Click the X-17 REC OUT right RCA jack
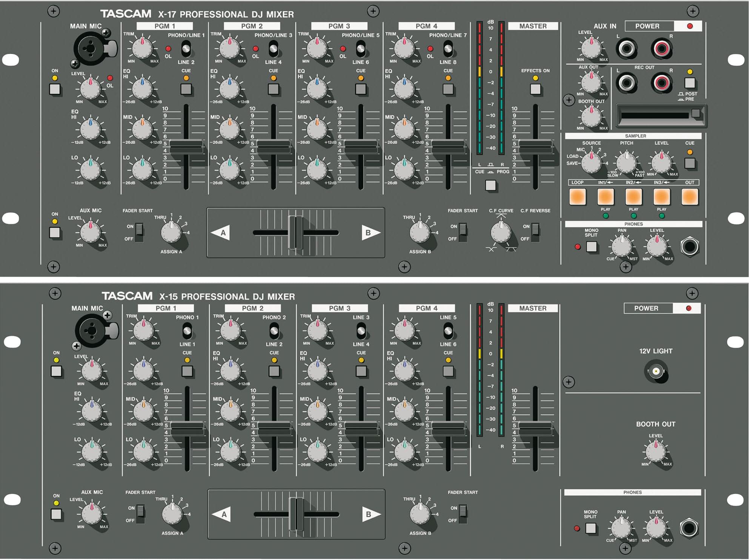The height and width of the screenshot is (560, 750). coord(662,83)
